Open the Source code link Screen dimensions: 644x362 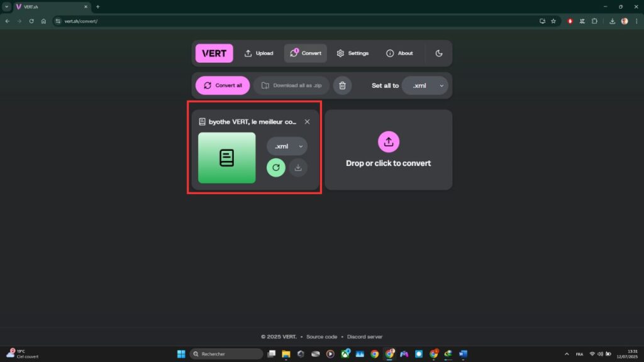point(321,337)
